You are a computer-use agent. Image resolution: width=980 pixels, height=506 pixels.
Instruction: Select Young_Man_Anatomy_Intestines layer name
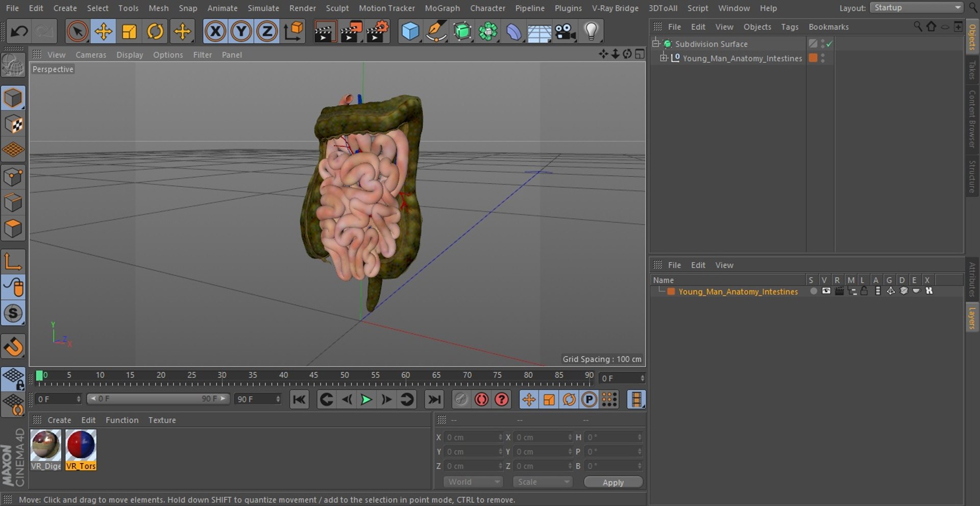pyautogui.click(x=738, y=292)
